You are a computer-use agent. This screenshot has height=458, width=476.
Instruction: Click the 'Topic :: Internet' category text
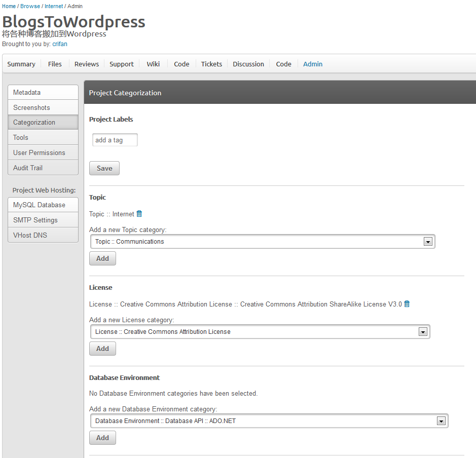point(112,214)
